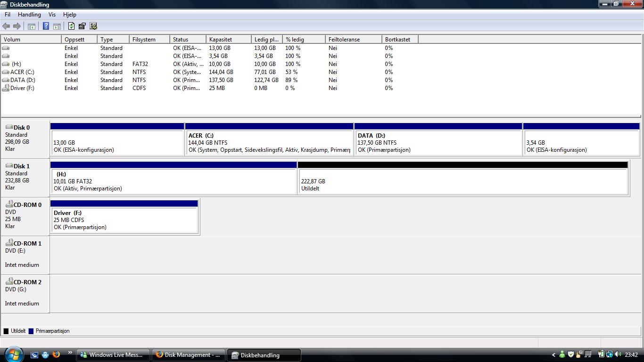Sort by Status column header

(x=188, y=40)
